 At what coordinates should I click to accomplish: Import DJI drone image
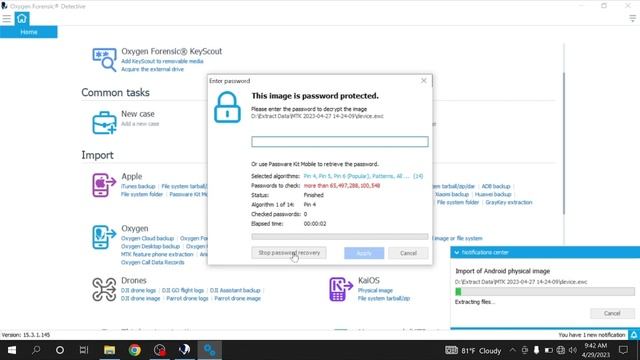click(140, 299)
